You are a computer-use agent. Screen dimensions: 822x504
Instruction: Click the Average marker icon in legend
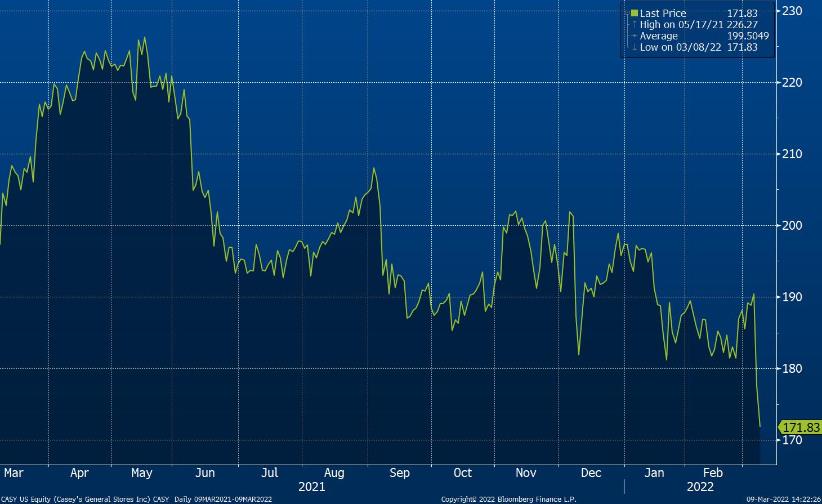(635, 36)
